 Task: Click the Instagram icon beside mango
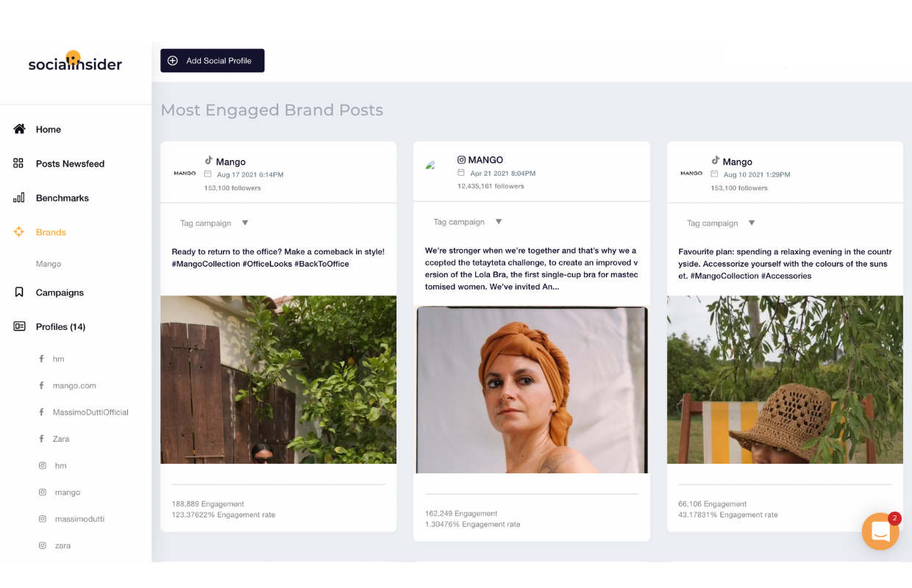43,492
